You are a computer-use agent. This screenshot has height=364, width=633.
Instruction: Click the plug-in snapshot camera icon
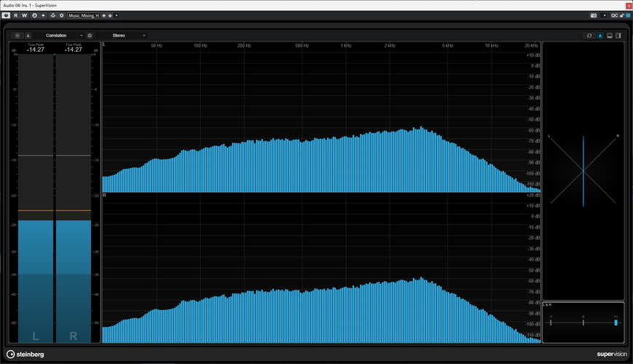click(x=594, y=15)
